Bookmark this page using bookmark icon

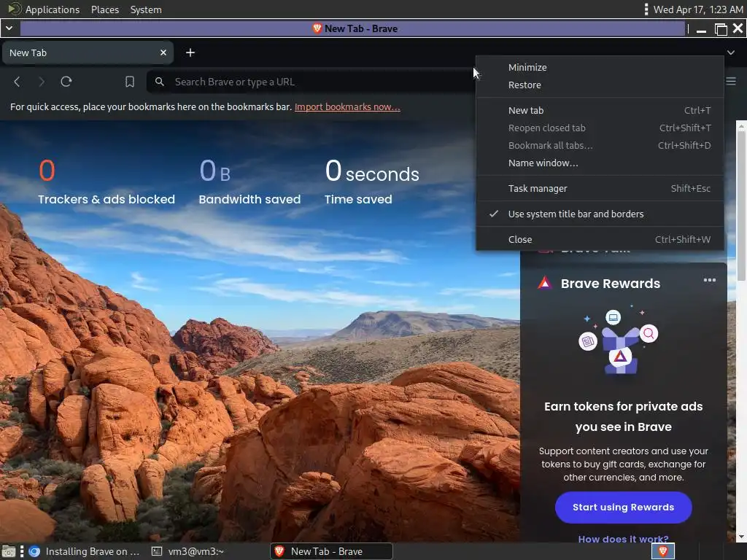click(130, 82)
